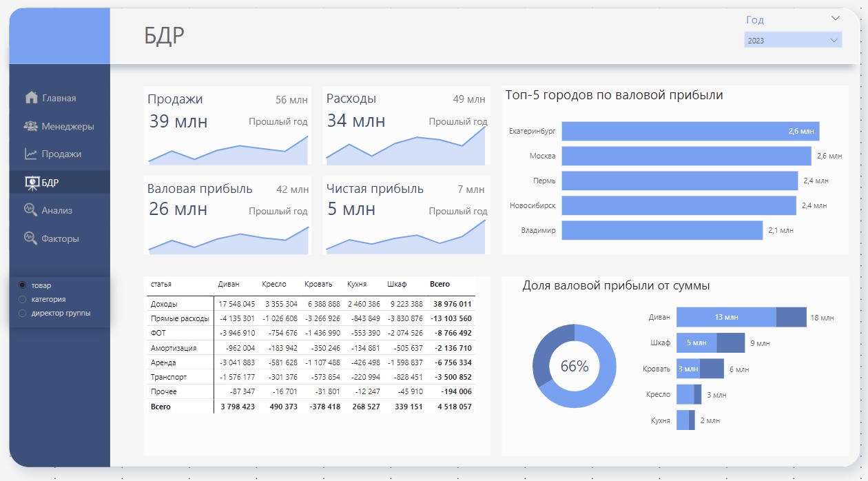Click the people icon next to Менеджеры
868x481 pixels.
tap(31, 126)
